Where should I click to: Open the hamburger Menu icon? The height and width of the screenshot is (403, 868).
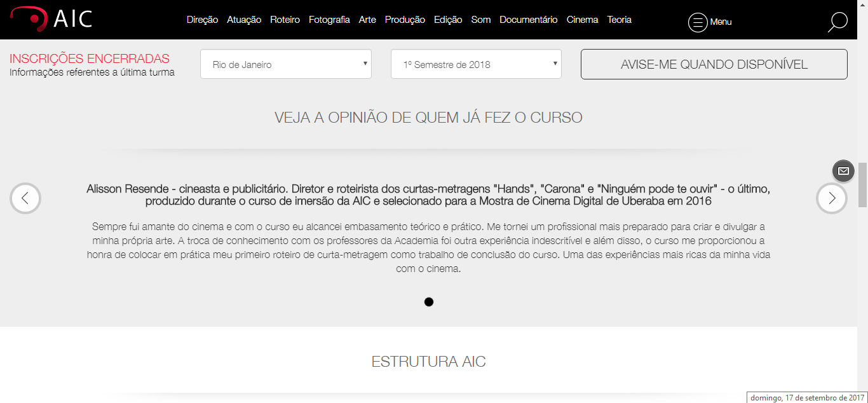[698, 22]
